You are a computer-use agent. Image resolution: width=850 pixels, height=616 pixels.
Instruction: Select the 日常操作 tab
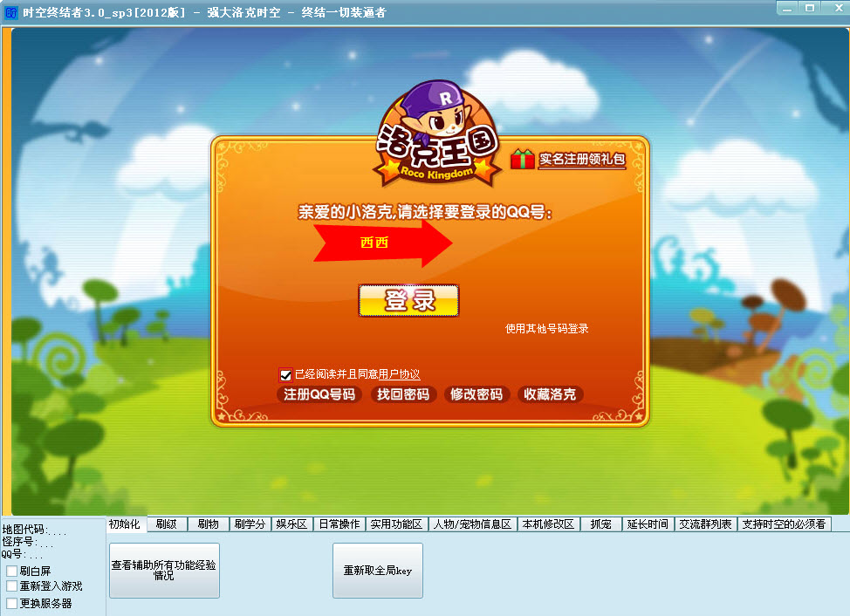[339, 524]
